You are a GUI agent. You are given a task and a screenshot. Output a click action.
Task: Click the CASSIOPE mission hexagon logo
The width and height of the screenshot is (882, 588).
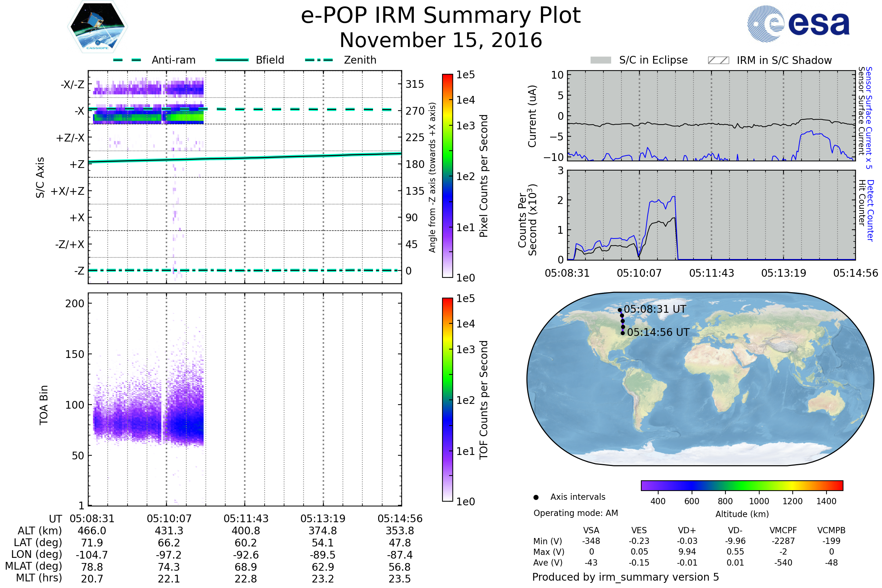[x=97, y=27]
